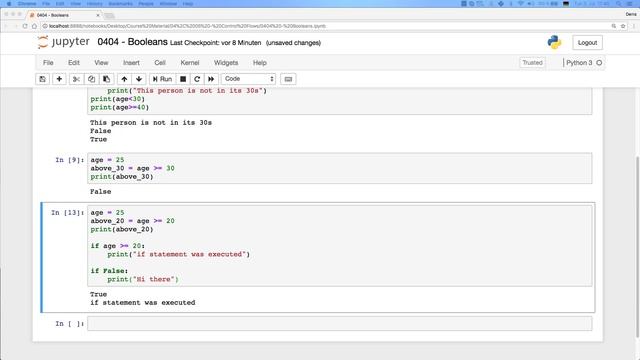Reload the page with browser refresh icon
The height and width of the screenshot is (360, 640).
pos(25,26)
